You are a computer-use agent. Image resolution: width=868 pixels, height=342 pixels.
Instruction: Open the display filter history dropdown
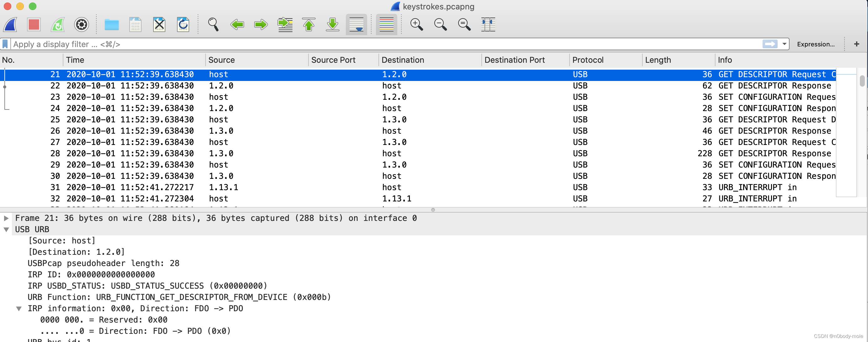(x=785, y=44)
